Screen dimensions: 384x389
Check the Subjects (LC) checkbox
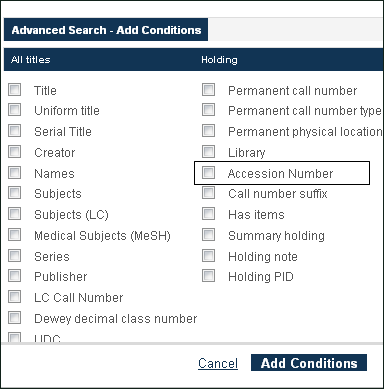click(x=15, y=214)
